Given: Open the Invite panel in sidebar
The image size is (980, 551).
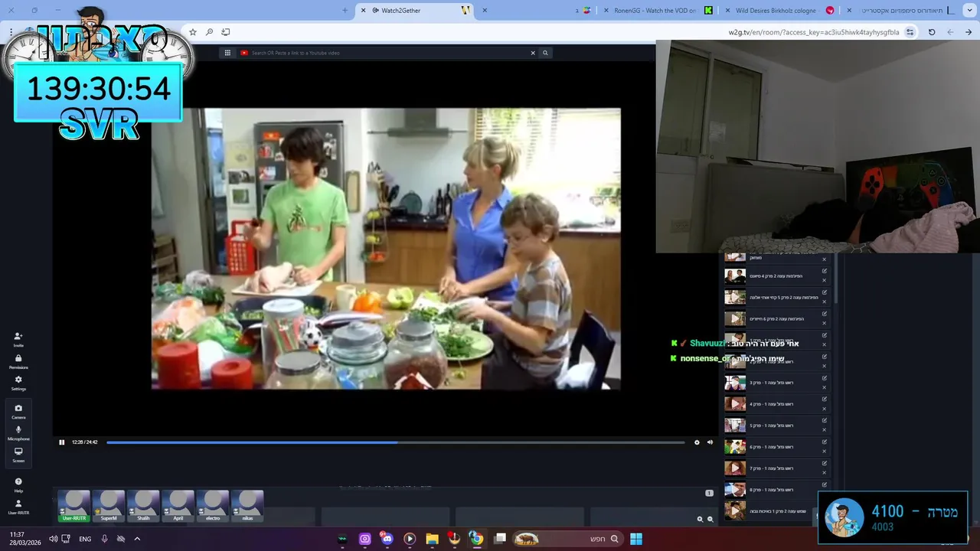Looking at the screenshot, I should click(x=18, y=339).
